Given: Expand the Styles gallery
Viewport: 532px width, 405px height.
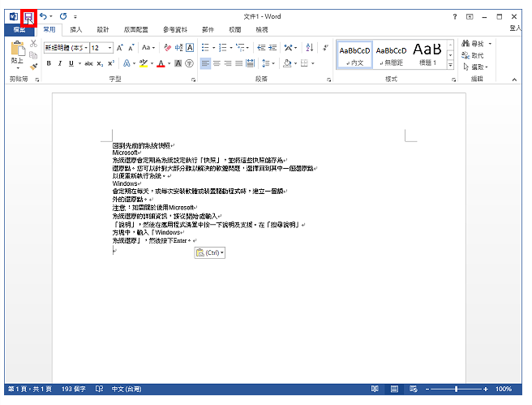Looking at the screenshot, I should click(450, 64).
